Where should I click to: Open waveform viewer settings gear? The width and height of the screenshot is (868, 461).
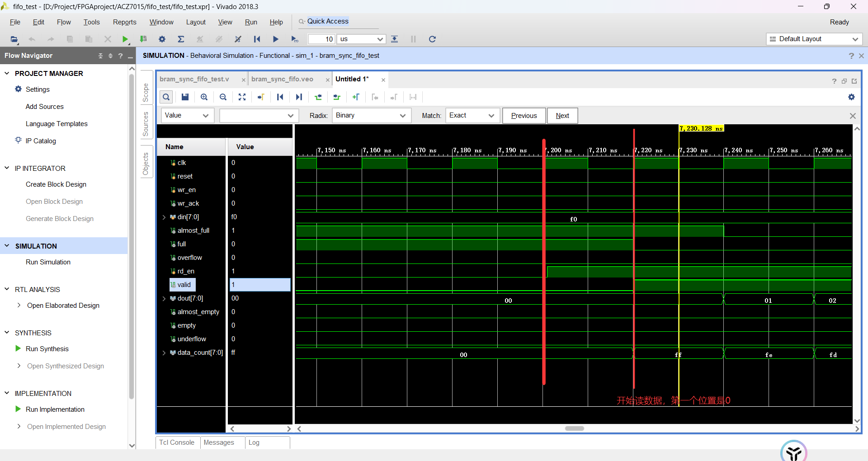[x=851, y=97]
